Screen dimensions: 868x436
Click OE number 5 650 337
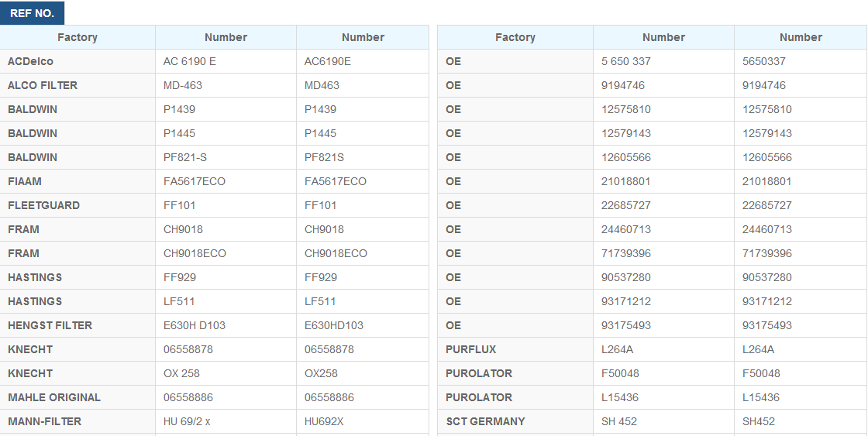[626, 61]
